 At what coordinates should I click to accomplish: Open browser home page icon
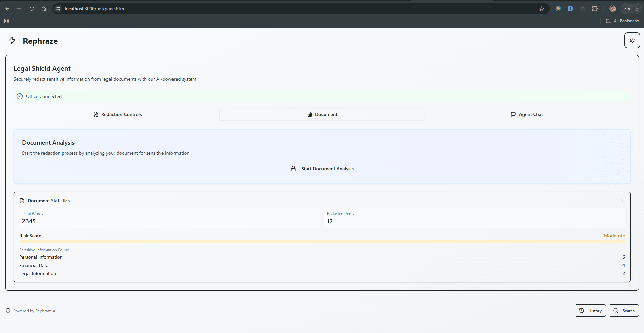pos(44,9)
